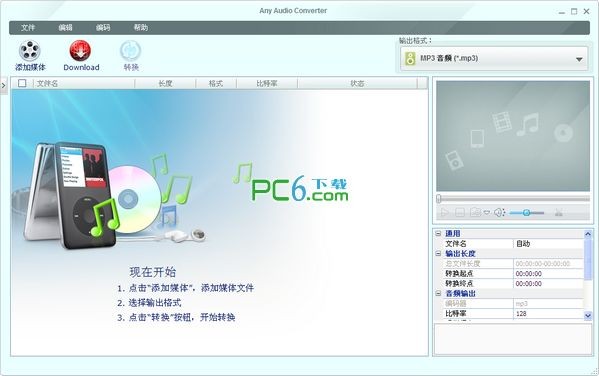The image size is (599, 376).
Task: Click the 转换终点 property label
Action: coord(459,284)
